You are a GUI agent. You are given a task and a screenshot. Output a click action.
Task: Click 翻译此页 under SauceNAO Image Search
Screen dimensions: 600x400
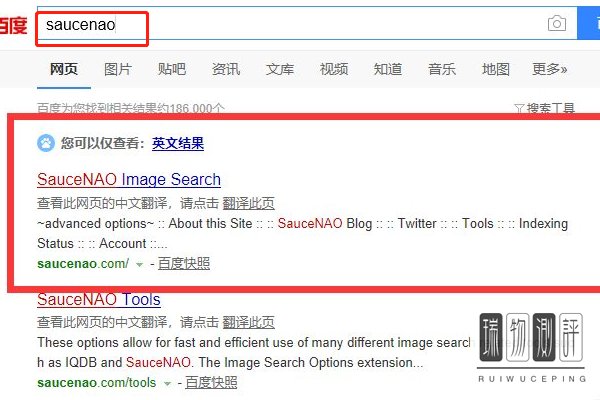point(248,203)
